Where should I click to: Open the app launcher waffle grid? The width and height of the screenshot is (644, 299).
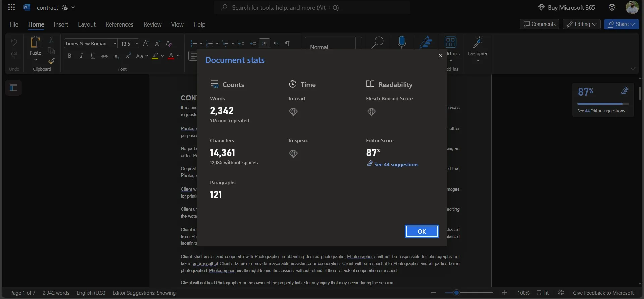tap(11, 7)
